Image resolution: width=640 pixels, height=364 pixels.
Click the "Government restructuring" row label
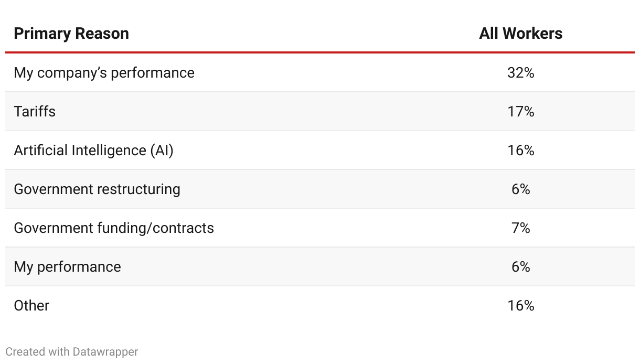coord(97,189)
